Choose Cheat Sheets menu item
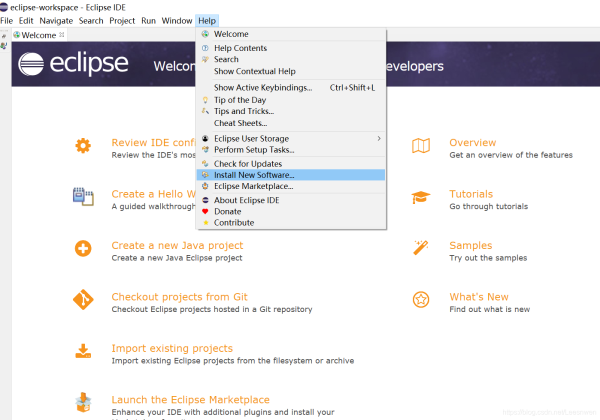Screen dimensions: 600x420 (291, 123)
